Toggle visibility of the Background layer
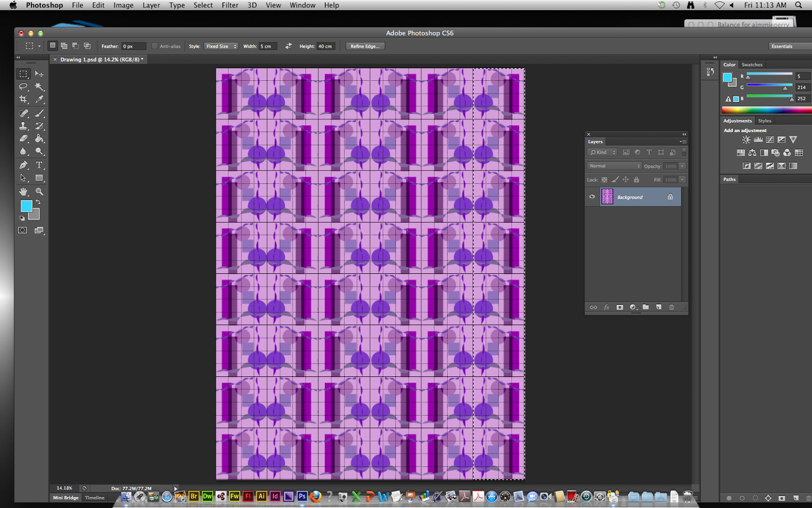Screen dimensions: 812x508 (592, 197)
